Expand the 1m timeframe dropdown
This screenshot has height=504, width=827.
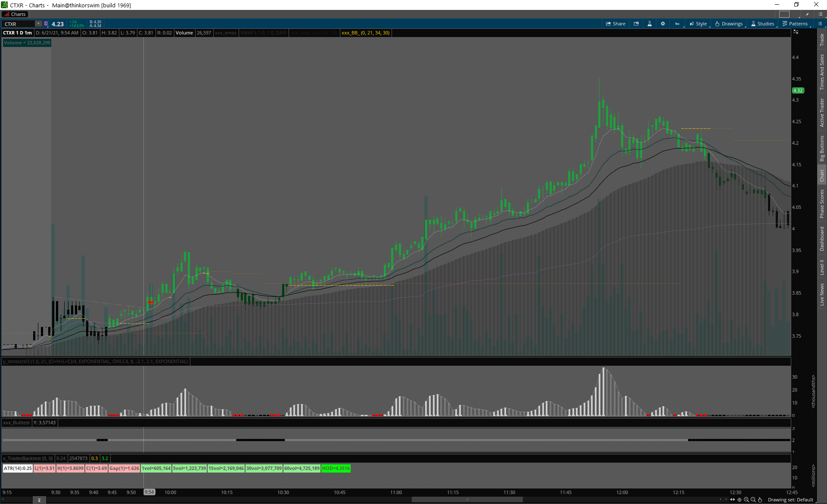(x=678, y=24)
